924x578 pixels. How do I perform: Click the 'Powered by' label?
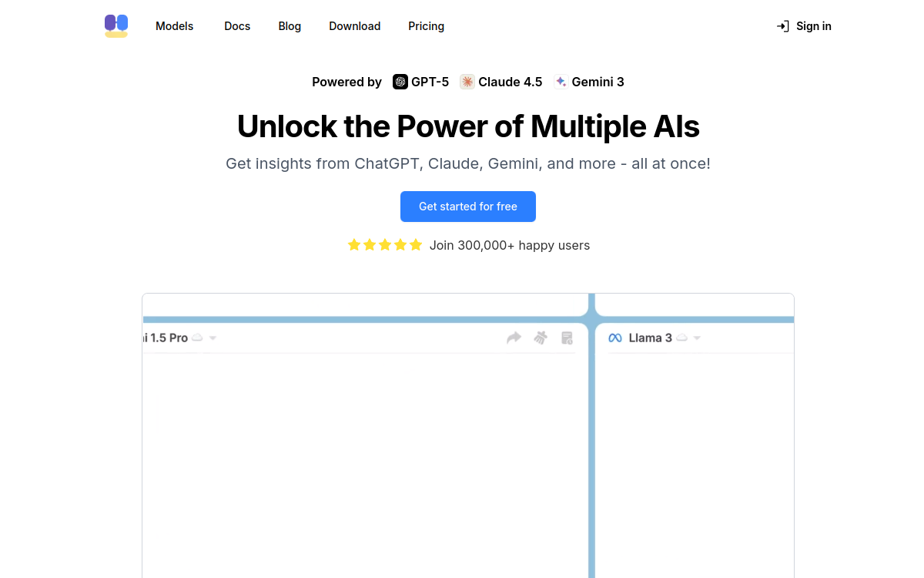[x=346, y=82]
